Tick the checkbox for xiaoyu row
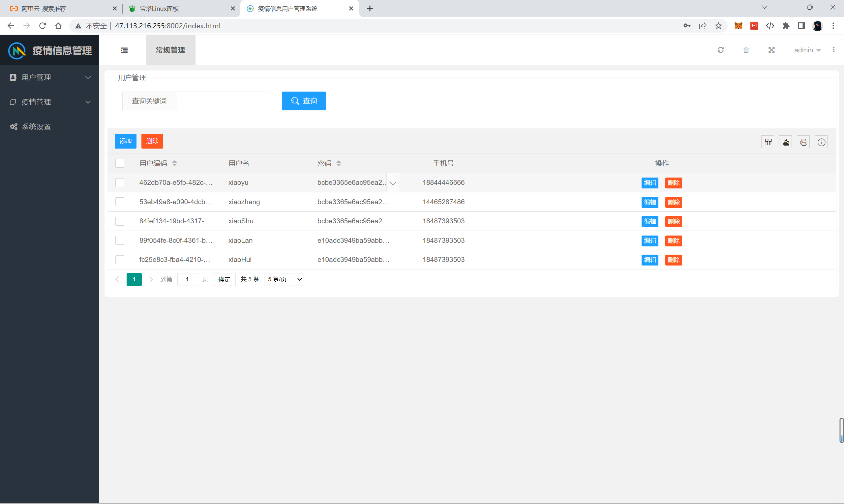The height and width of the screenshot is (504, 844). tap(120, 183)
